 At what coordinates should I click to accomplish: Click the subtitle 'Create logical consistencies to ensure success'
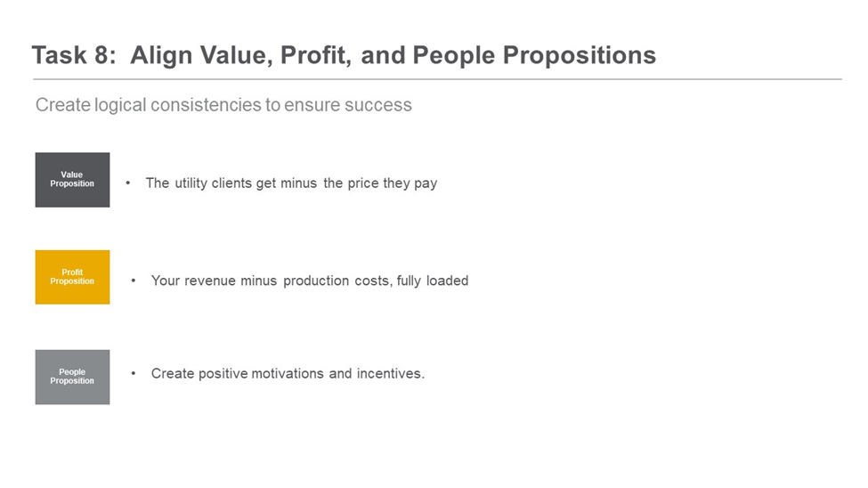[x=223, y=105]
